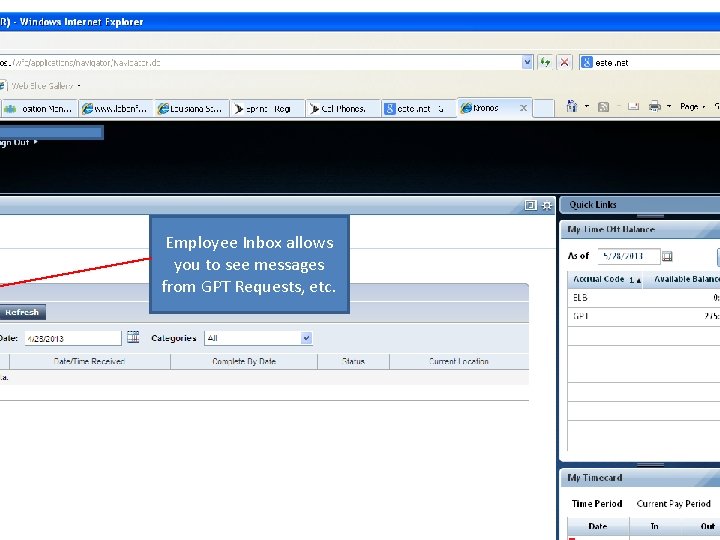Click the Feeds icon in command bar
The height and width of the screenshot is (540, 720).
pyautogui.click(x=603, y=107)
